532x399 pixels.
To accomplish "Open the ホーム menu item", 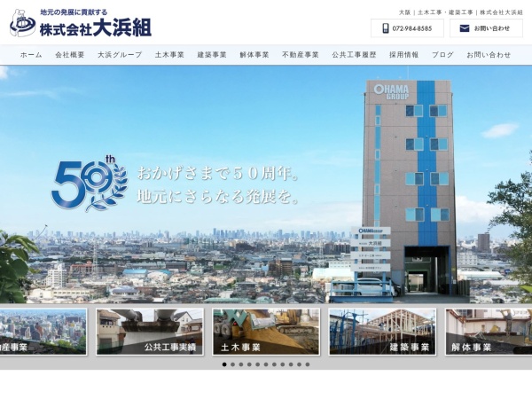I will [31, 55].
